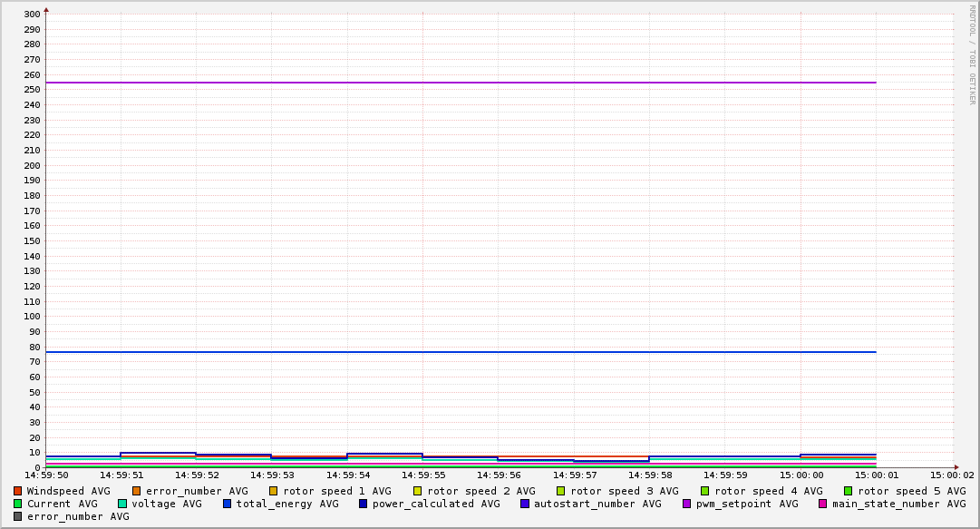Screen dimensions: 980x529
Task: Click the 14:59:52 time axis label
Action: pyautogui.click(x=197, y=475)
